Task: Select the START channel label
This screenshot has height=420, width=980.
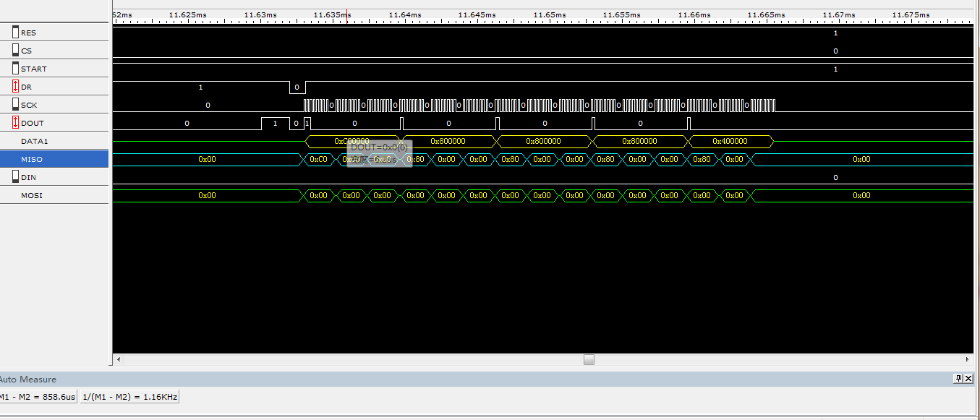Action: [x=33, y=69]
